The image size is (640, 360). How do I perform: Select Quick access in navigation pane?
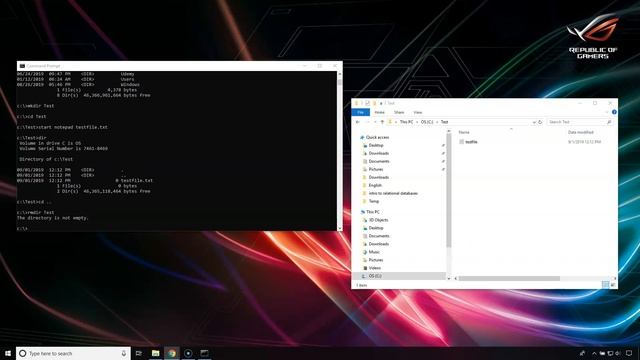pyautogui.click(x=377, y=137)
